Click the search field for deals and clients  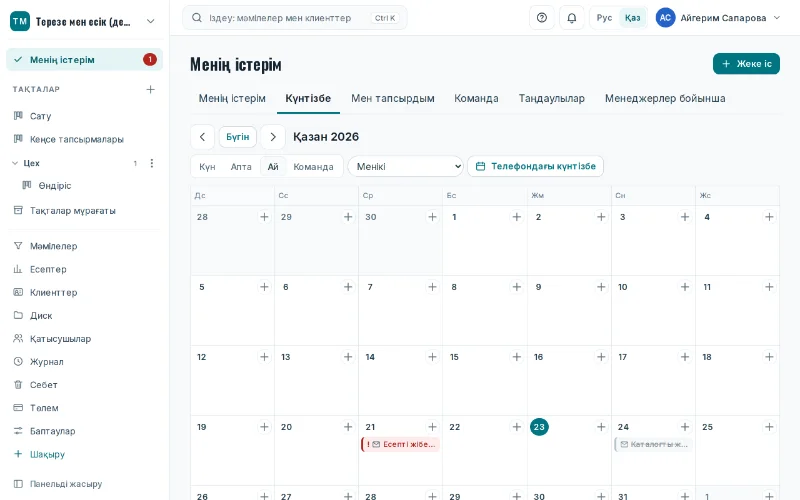295,18
